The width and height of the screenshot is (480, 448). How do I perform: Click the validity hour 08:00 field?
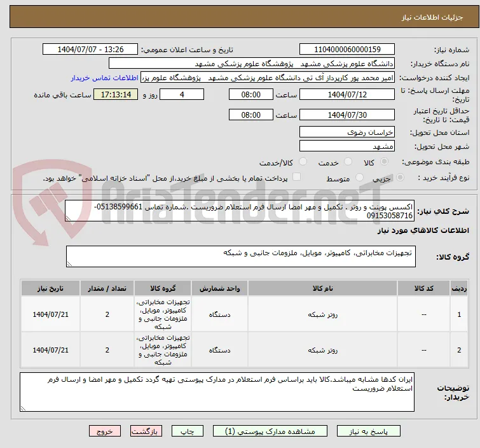tap(250, 115)
